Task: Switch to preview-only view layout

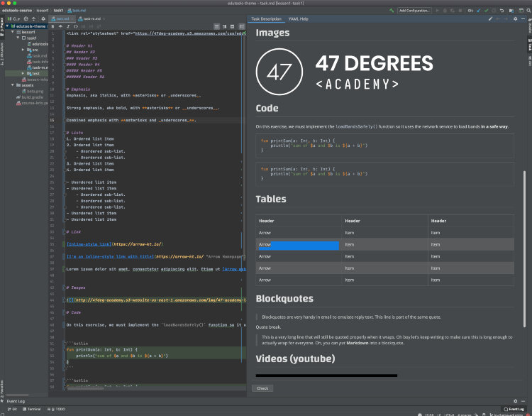Action: (x=232, y=26)
